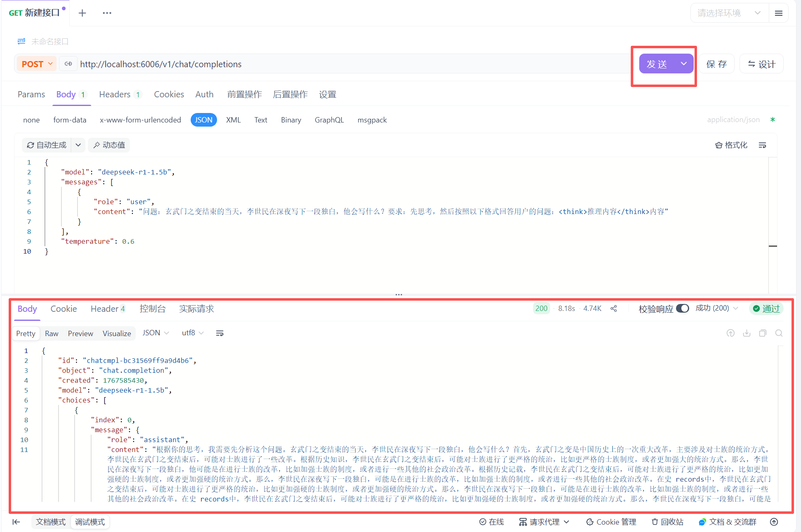Screen dimensions: 801x532
Task: Open the POST method dropdown
Action: point(37,64)
